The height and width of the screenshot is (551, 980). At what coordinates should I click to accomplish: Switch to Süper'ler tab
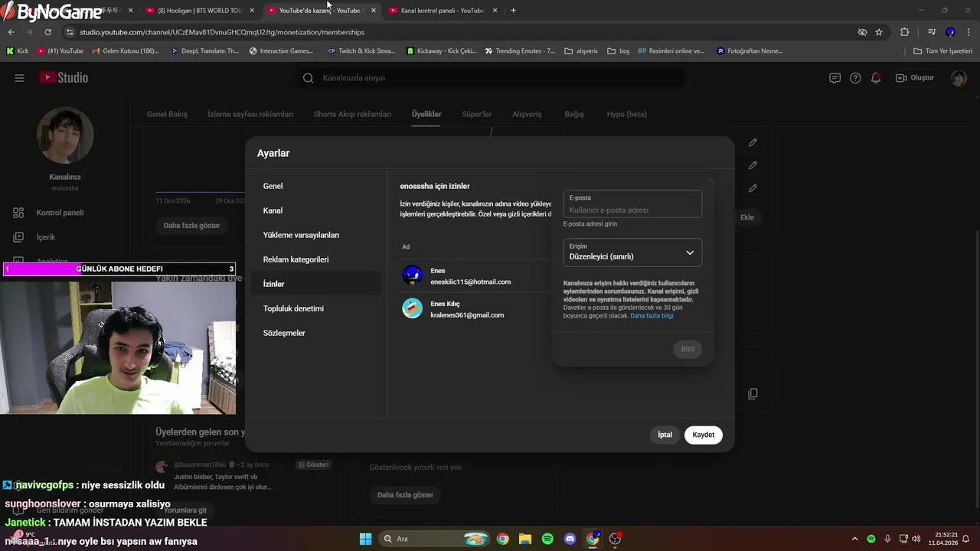point(476,114)
